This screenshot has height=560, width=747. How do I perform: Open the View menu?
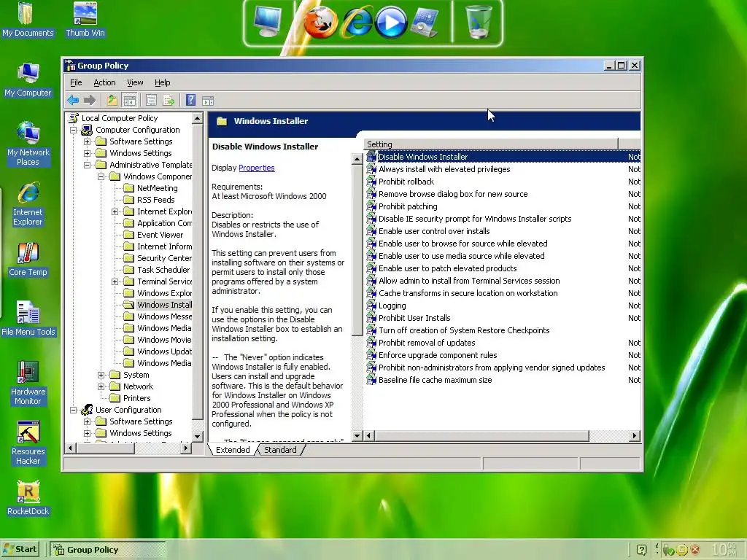click(135, 82)
